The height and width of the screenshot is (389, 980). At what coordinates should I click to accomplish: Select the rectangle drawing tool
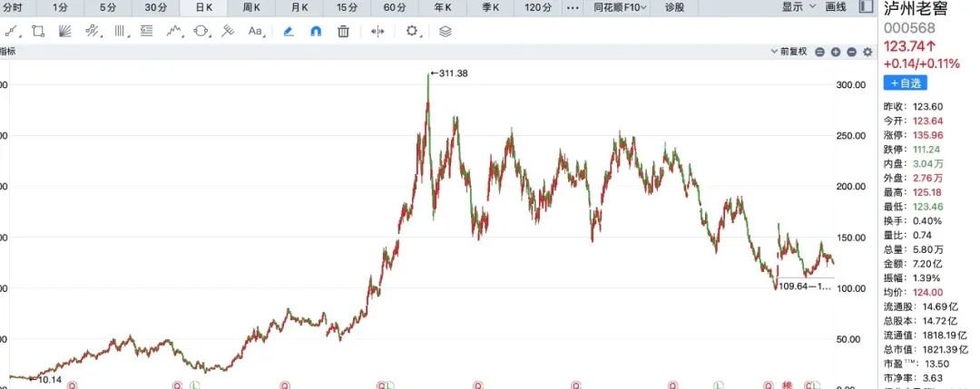[38, 31]
